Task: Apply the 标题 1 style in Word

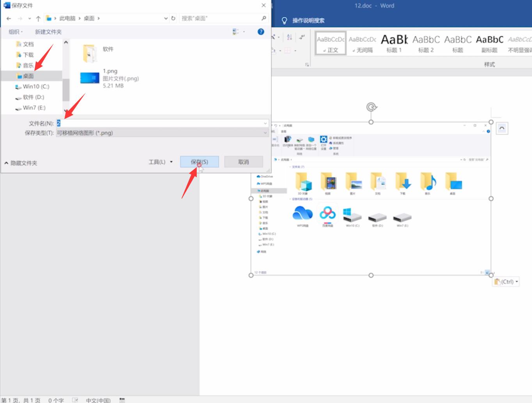Action: tap(394, 43)
